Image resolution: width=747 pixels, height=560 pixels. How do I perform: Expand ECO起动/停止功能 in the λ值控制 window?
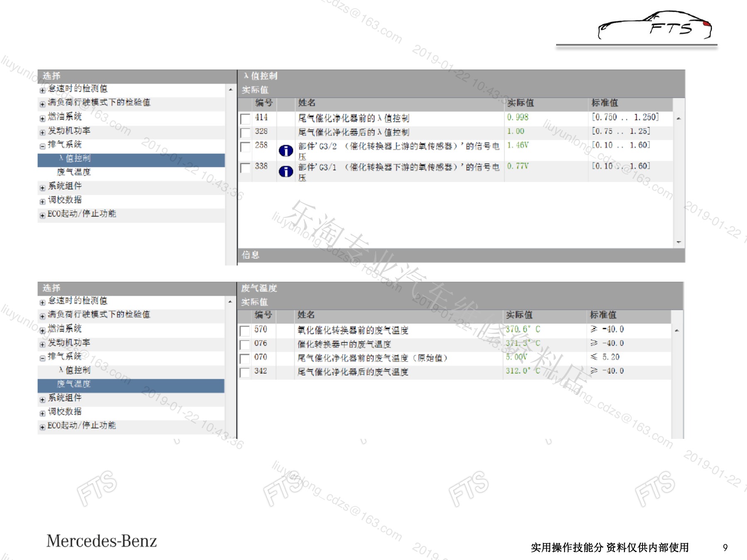pyautogui.click(x=42, y=215)
